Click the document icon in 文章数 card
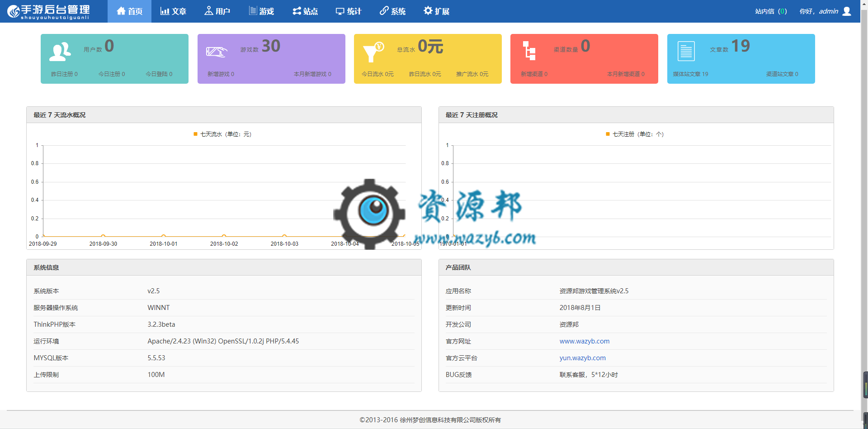 pos(686,51)
